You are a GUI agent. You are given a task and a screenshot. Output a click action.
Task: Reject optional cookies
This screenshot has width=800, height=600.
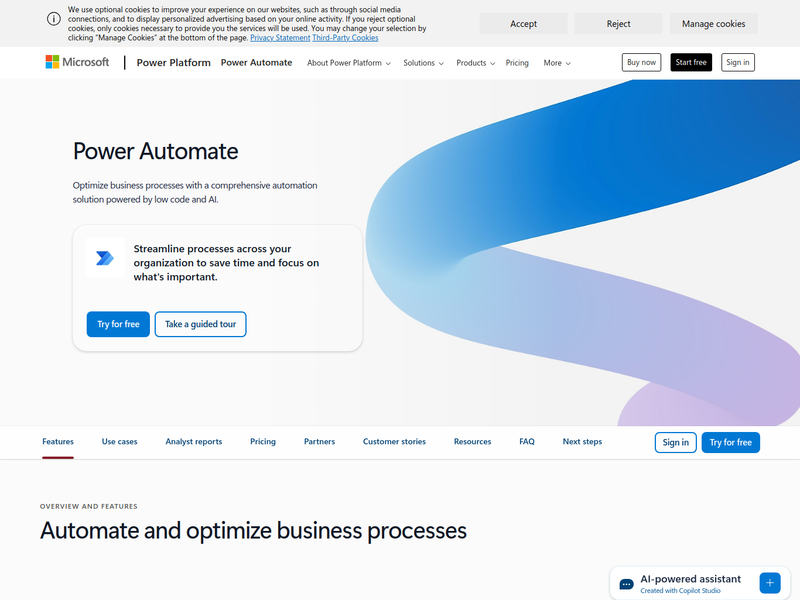point(618,23)
